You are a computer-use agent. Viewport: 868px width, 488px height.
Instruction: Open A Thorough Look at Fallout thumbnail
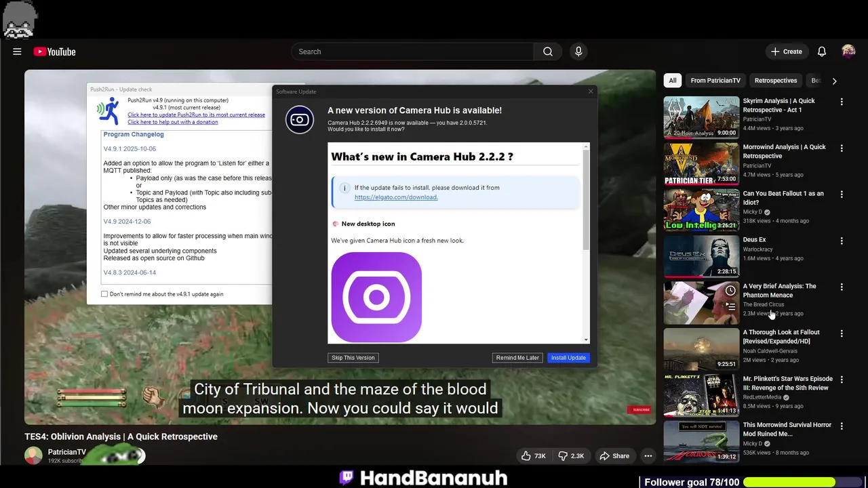pyautogui.click(x=701, y=349)
